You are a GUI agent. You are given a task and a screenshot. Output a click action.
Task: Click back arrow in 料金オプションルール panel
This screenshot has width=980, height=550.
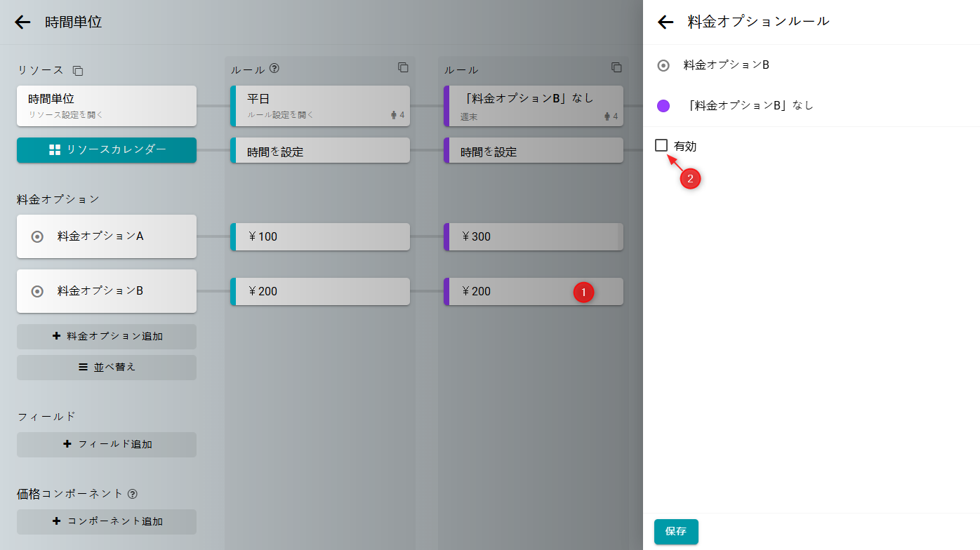pos(666,22)
